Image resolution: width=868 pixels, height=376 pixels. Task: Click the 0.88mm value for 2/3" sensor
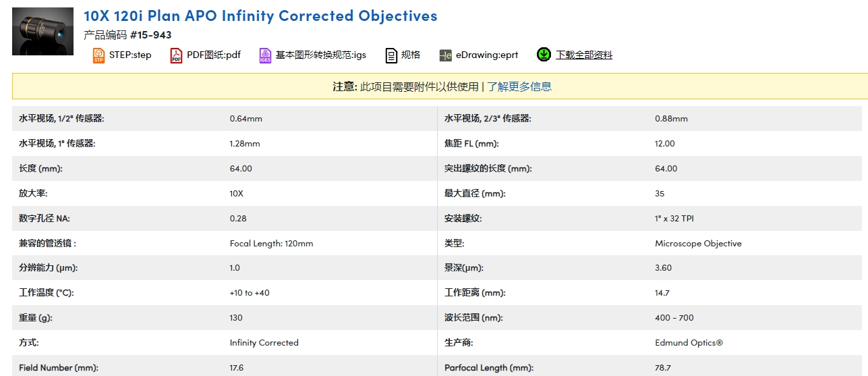click(x=671, y=119)
